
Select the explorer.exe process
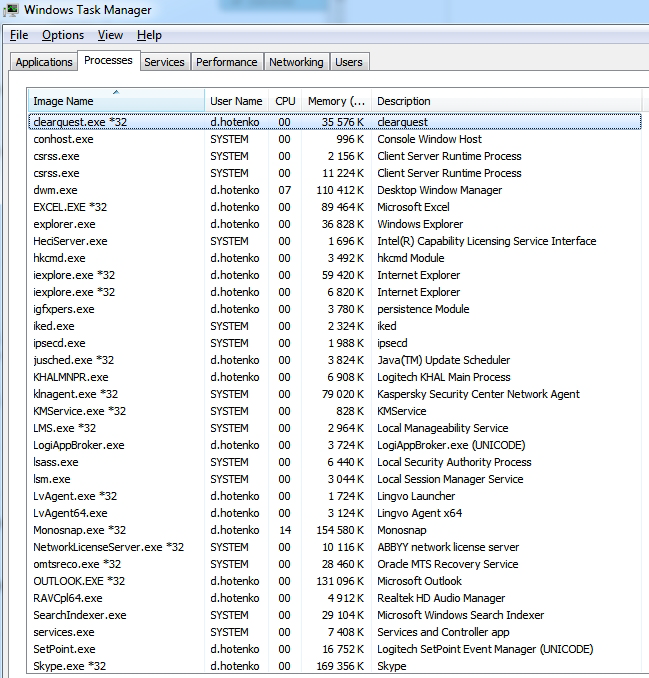coord(335,224)
